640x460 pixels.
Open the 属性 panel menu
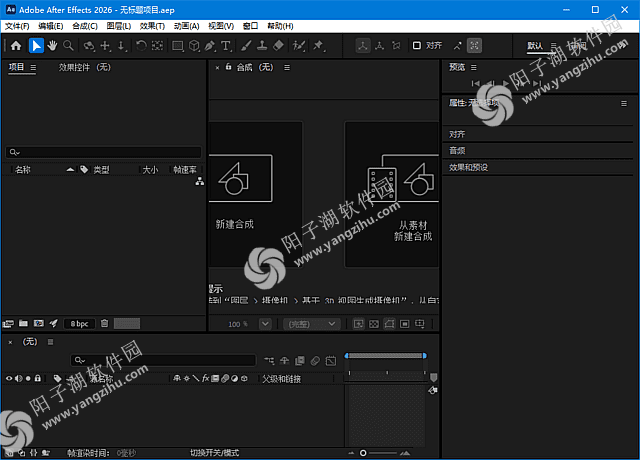[x=624, y=104]
